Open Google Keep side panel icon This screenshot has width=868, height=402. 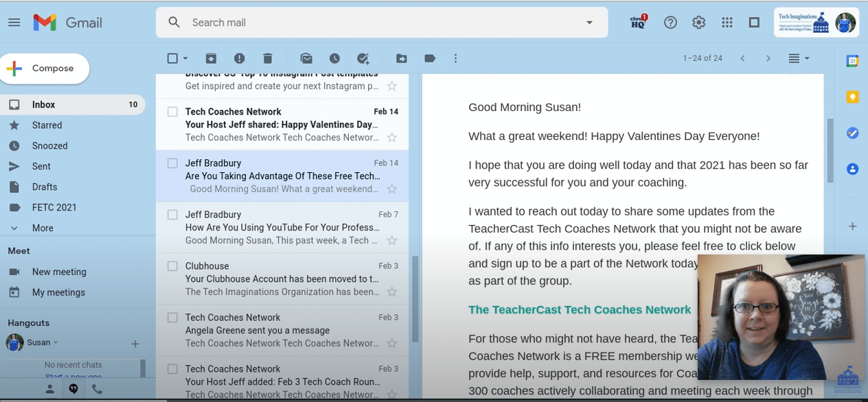point(852,97)
